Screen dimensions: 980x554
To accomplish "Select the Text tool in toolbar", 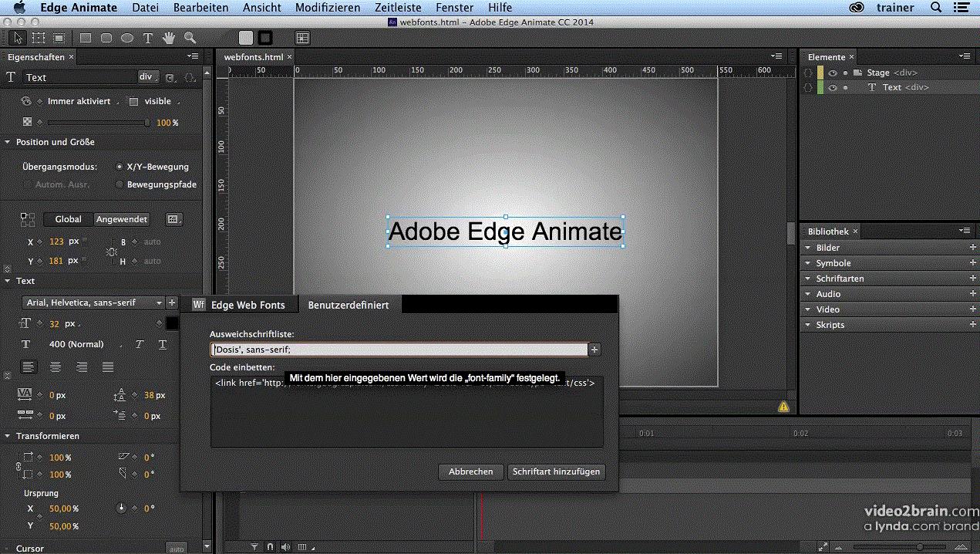I will click(148, 37).
